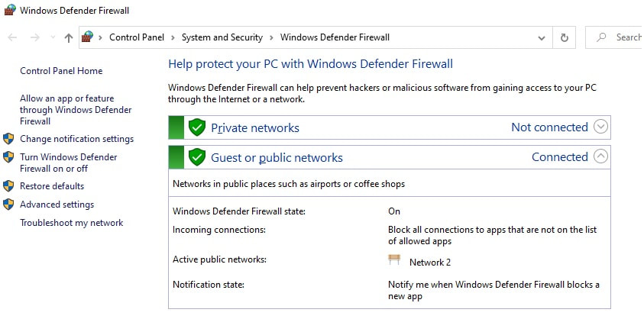
Task: Click the search magnifier icon
Action: click(603, 37)
